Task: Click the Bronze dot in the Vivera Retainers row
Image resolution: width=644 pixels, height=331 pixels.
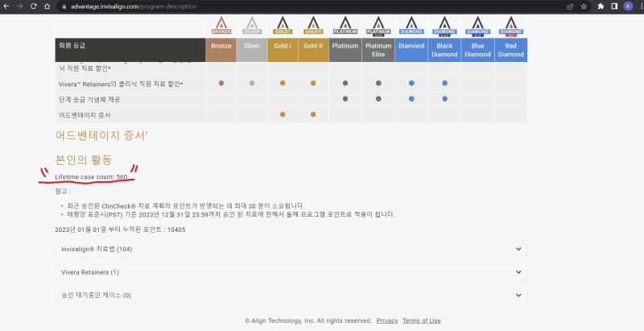Action: (221, 83)
